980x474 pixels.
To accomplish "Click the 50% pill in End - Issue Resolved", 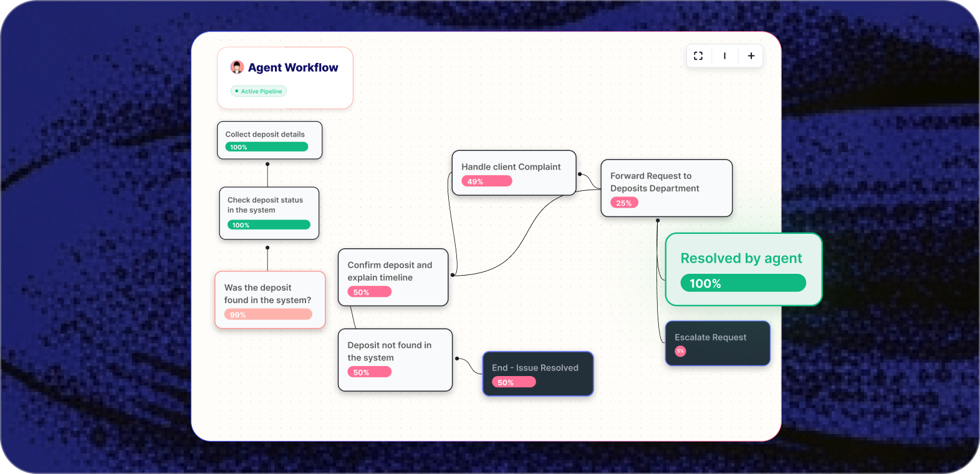I will (514, 382).
